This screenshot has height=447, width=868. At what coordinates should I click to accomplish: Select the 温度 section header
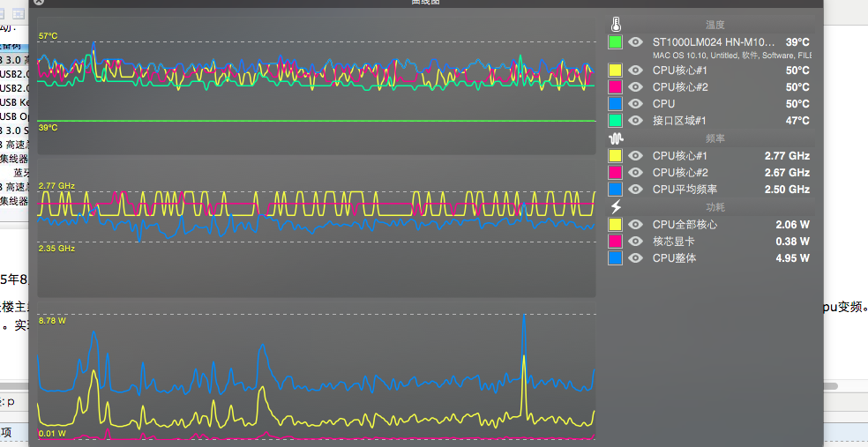click(x=715, y=25)
